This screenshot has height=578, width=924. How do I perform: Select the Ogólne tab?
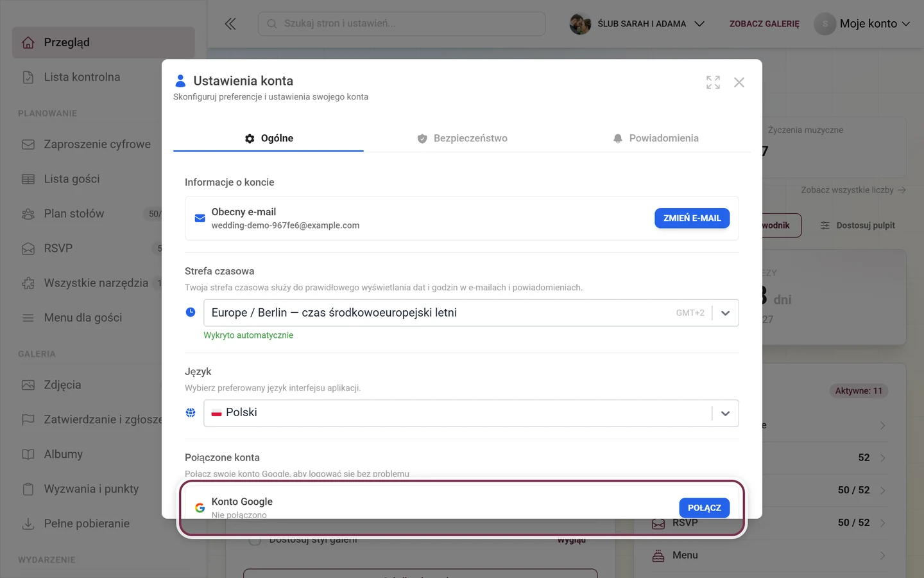tap(268, 138)
